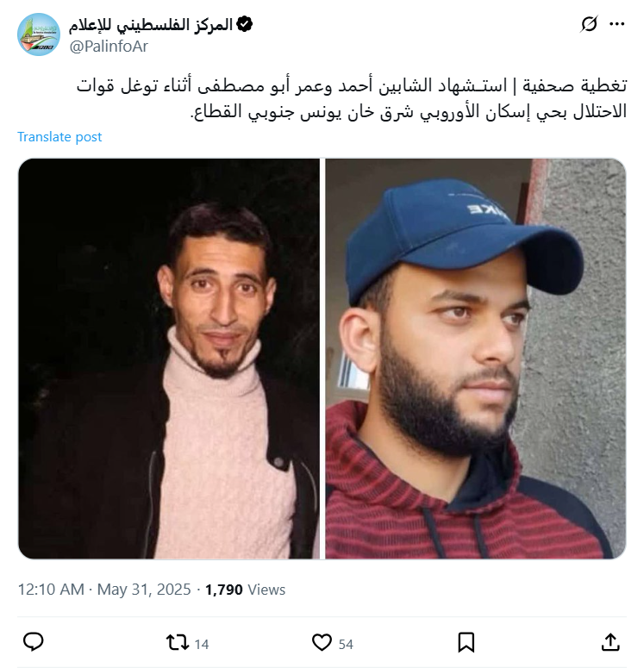Click the repost arrows icon
This screenshot has width=644, height=668.
(178, 642)
